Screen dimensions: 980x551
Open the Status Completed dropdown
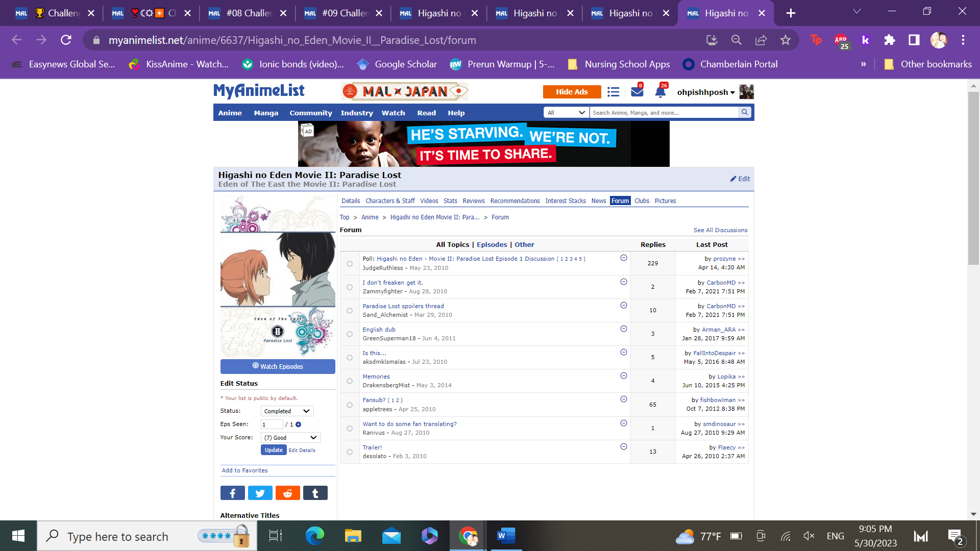click(287, 411)
